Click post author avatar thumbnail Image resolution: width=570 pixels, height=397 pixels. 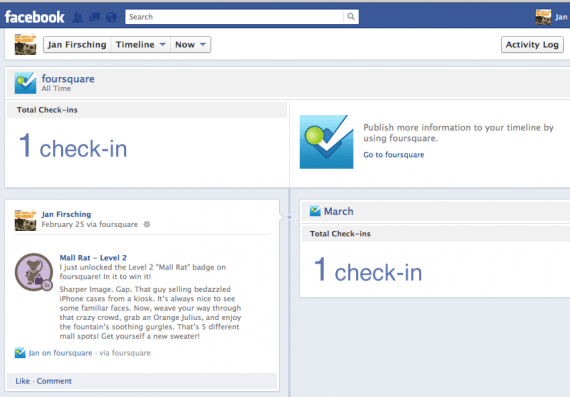tap(25, 220)
